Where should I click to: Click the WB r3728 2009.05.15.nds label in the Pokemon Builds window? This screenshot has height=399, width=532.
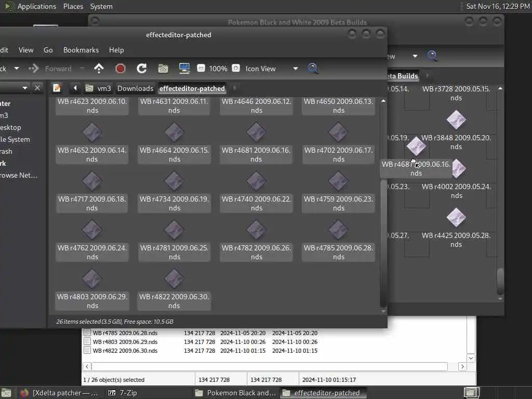point(456,93)
